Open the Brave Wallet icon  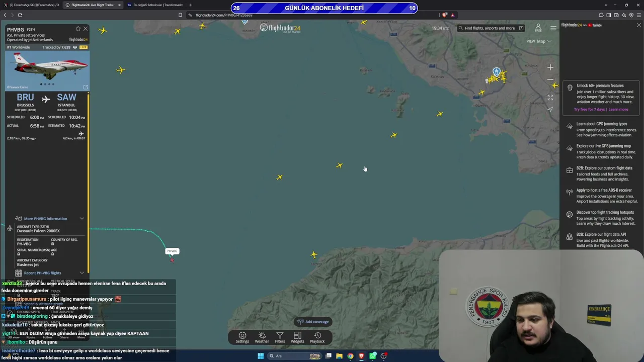pos(616,15)
